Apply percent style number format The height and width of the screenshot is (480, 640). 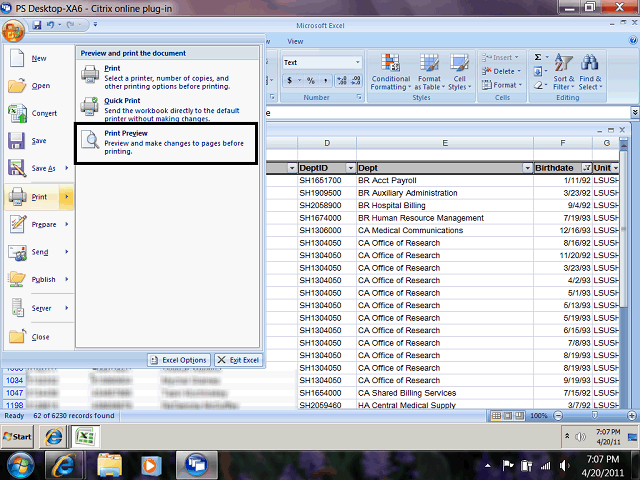[311, 80]
